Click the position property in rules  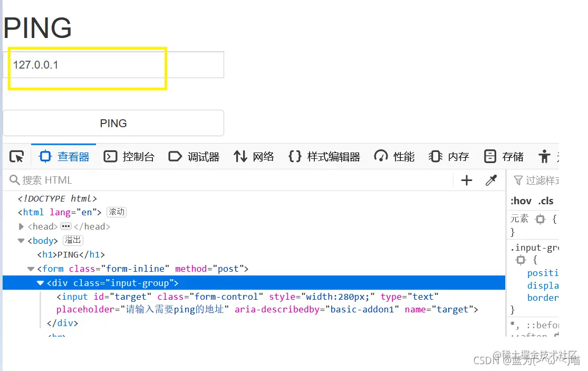pyautogui.click(x=543, y=273)
